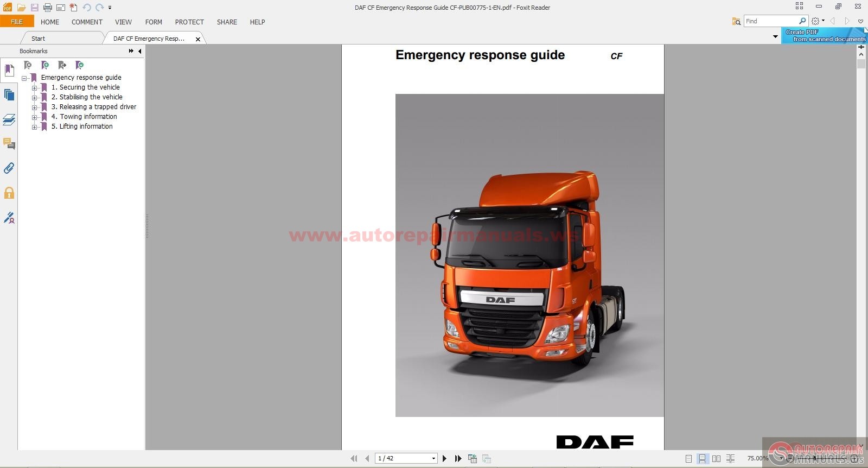Open the SHARE ribbon tab
Screen dimensions: 868x468
point(227,22)
